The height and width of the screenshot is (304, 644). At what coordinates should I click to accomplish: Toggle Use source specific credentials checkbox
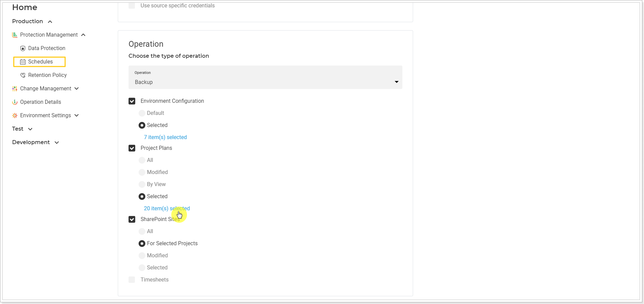pos(132,6)
